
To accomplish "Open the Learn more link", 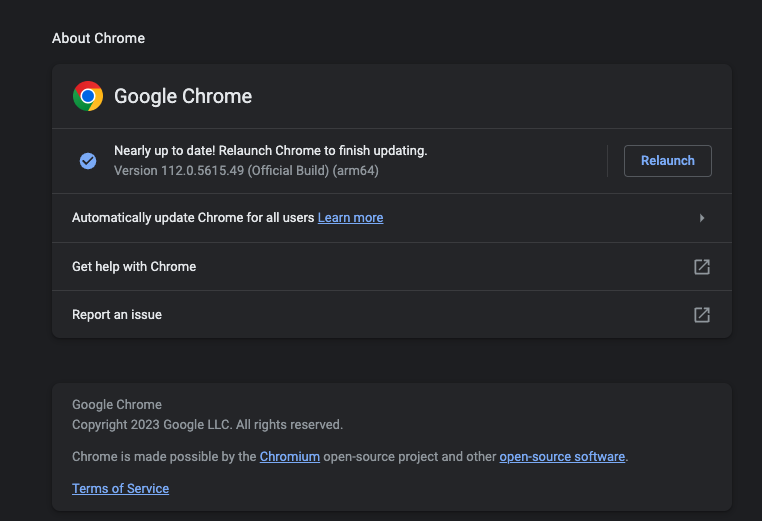I will click(x=350, y=218).
